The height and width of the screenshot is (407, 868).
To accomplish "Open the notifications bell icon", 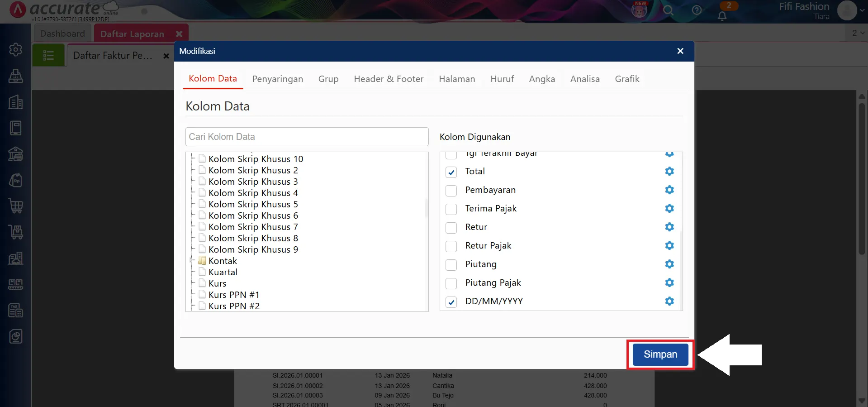I will (722, 16).
